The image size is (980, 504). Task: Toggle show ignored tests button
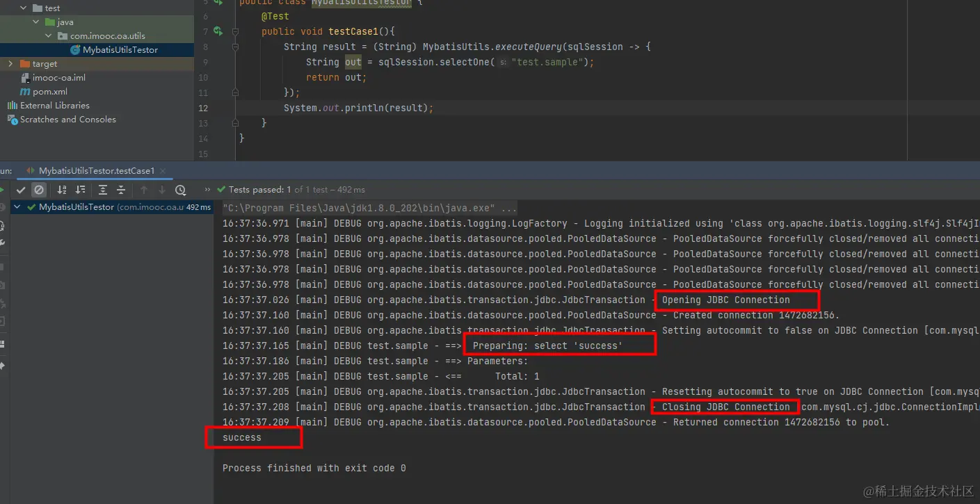[39, 190]
